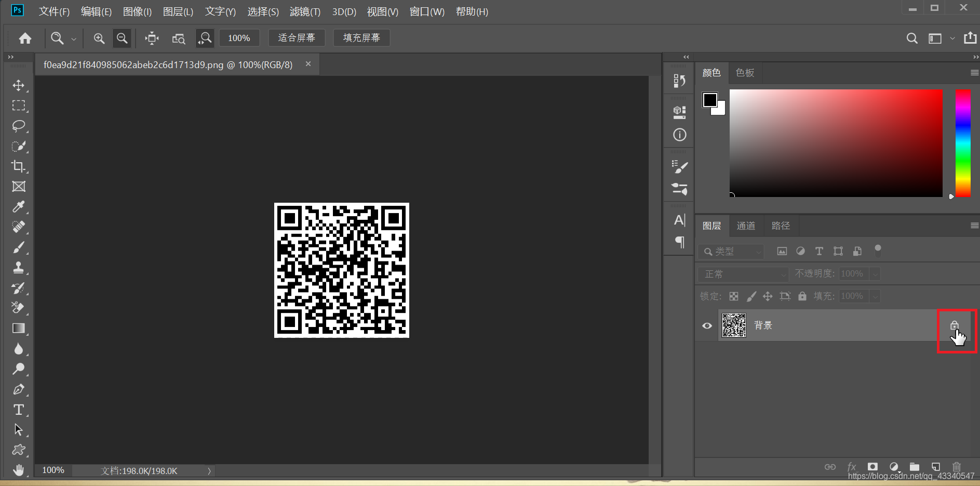Toggle lock transparent pixels
980x486 pixels.
(734, 296)
